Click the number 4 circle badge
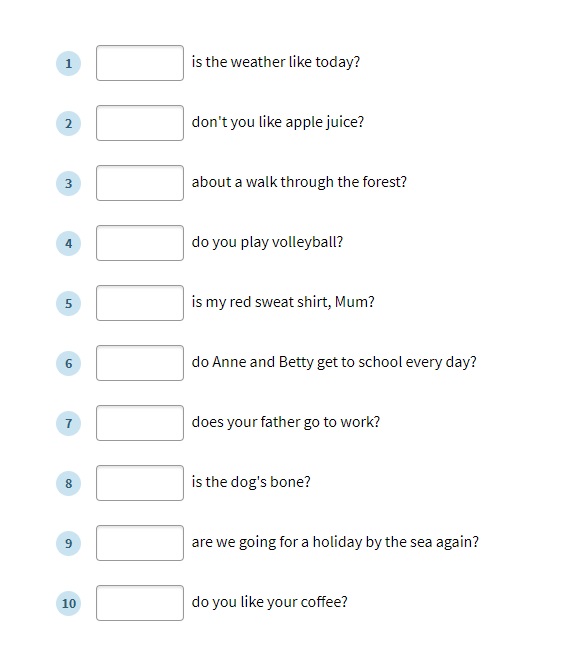 click(68, 243)
